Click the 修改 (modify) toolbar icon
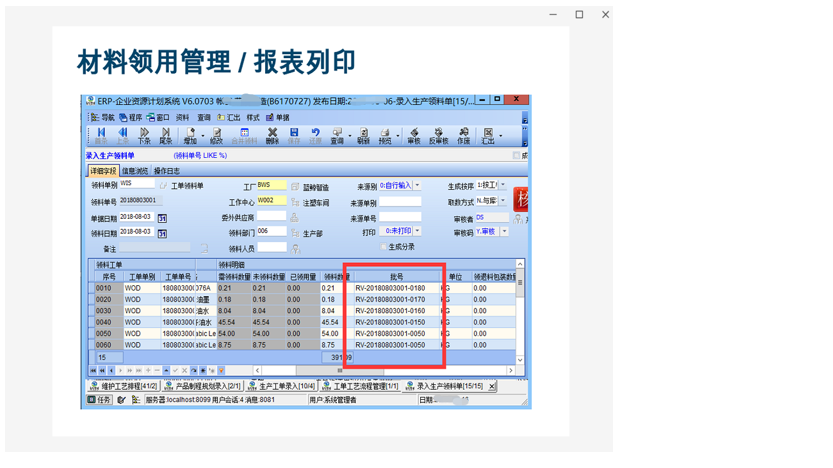 pyautogui.click(x=216, y=135)
